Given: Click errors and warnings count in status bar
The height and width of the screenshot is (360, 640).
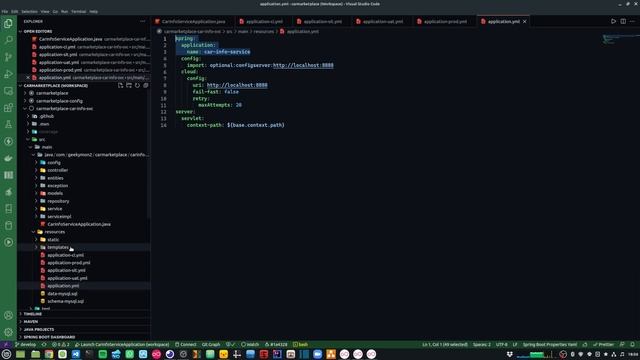Looking at the screenshot, I should (61, 344).
